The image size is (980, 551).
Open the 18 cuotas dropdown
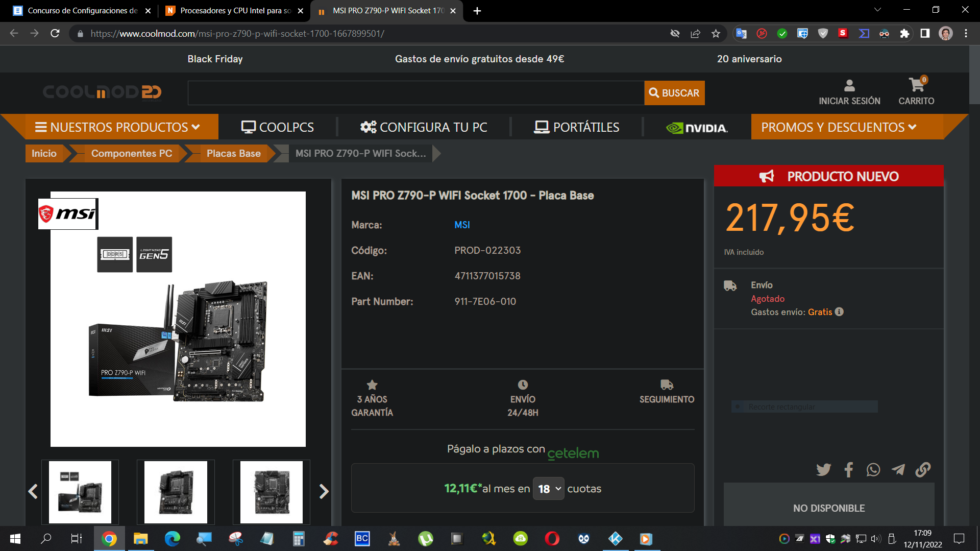click(549, 489)
